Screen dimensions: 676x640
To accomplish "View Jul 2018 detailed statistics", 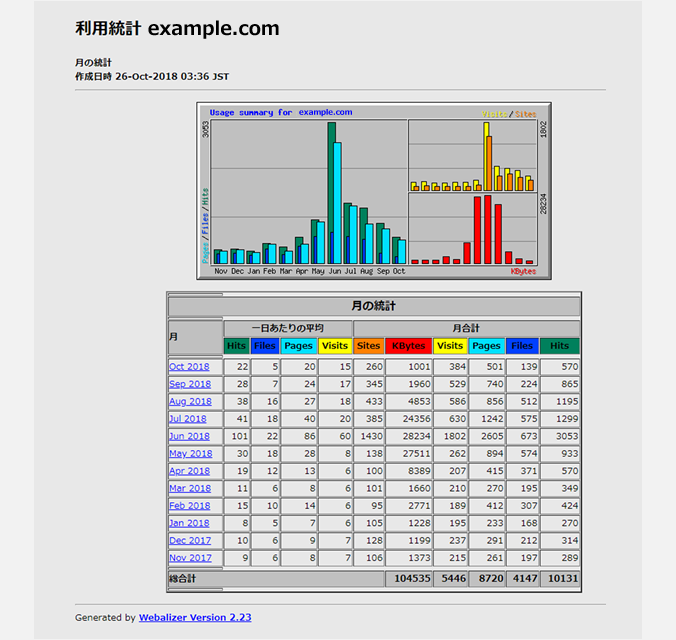I will (x=189, y=419).
